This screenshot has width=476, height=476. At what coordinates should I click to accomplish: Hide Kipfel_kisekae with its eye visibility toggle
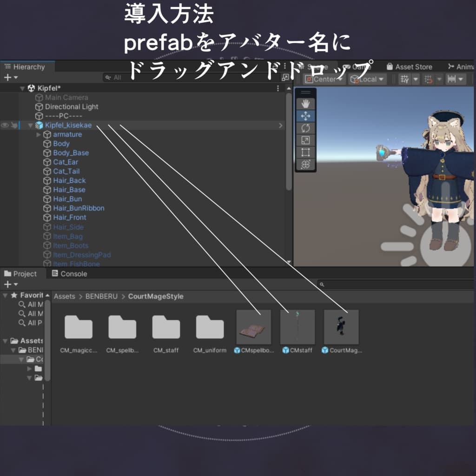point(5,125)
